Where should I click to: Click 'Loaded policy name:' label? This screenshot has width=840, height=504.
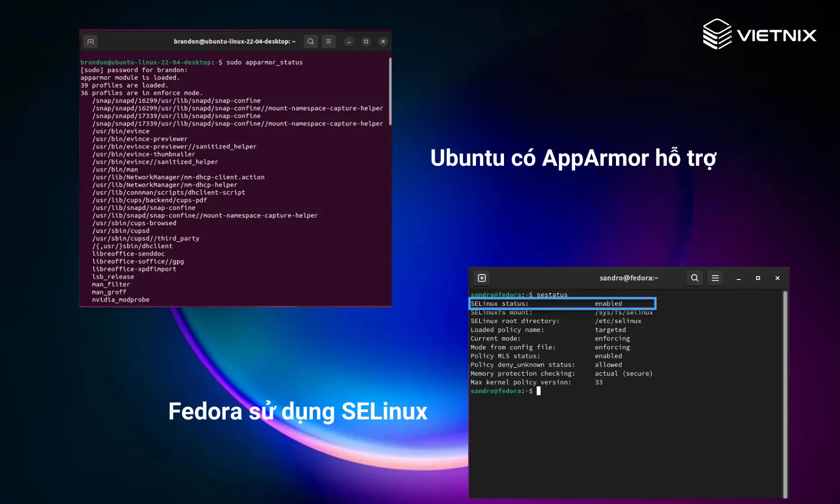pos(507,330)
